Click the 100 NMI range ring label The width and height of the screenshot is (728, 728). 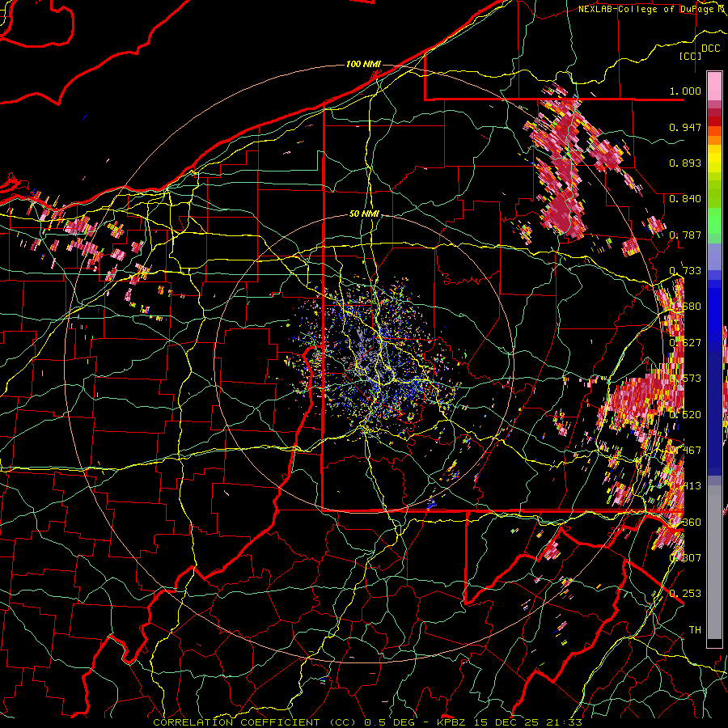coord(363,64)
